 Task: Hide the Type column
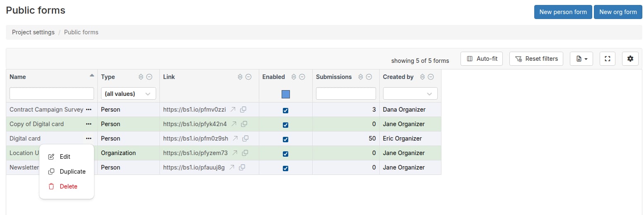150,77
